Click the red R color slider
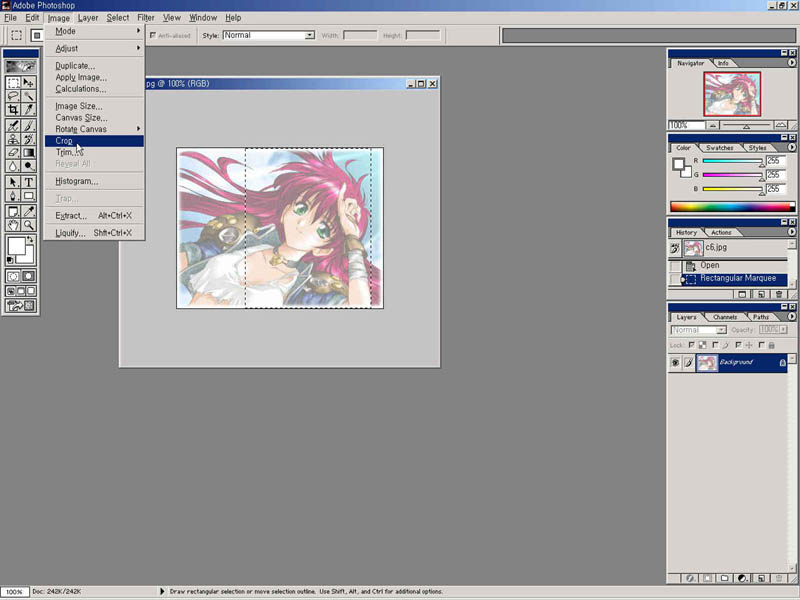 click(733, 161)
